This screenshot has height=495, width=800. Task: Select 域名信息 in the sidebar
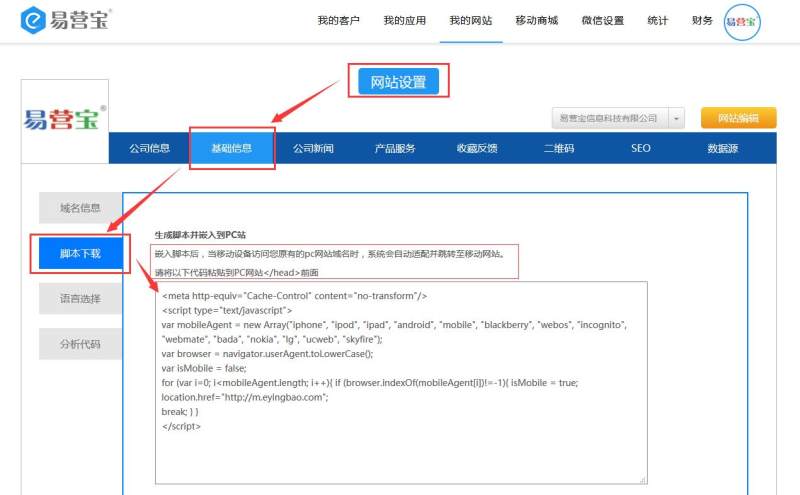[80, 208]
